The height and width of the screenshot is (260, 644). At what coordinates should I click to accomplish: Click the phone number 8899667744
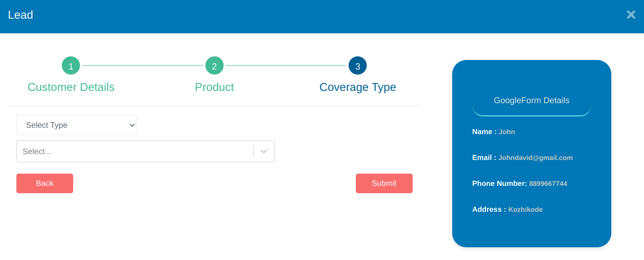click(548, 184)
